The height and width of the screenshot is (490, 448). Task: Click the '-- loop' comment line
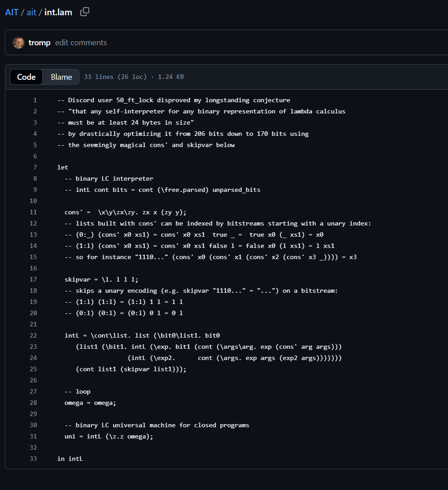click(x=78, y=391)
